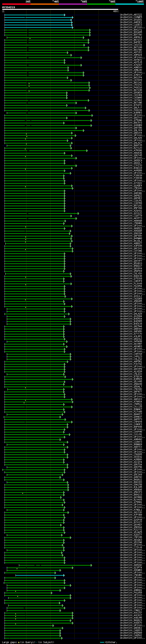Select hit label UniRef100_B9T7A0
This screenshot has height=644, width=146.
pyautogui.click(x=131, y=35)
